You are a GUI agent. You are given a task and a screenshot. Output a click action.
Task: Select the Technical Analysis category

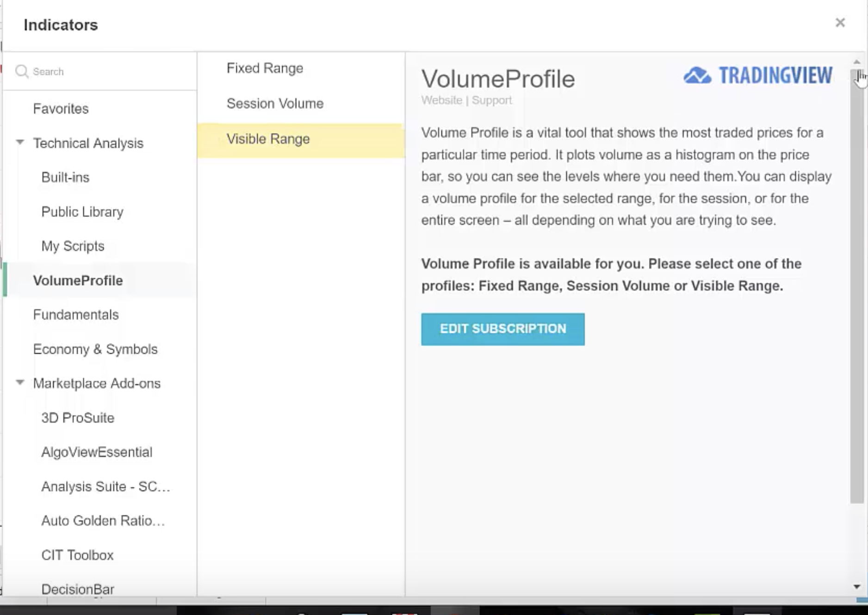[x=88, y=143]
